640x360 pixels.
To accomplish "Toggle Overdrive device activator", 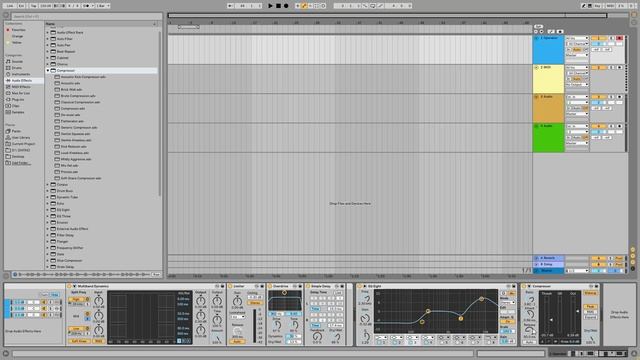I will [x=270, y=287].
